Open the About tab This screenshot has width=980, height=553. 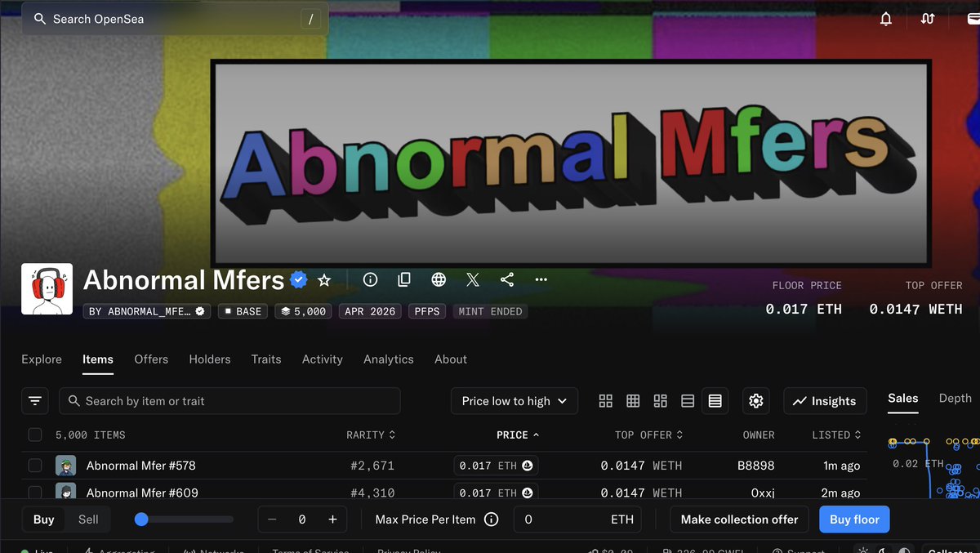tap(451, 359)
